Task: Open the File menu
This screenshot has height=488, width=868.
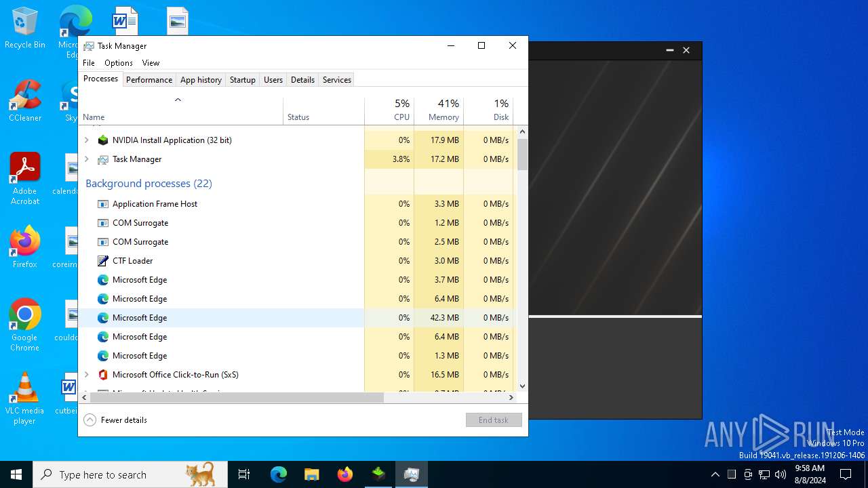Action: (x=89, y=63)
